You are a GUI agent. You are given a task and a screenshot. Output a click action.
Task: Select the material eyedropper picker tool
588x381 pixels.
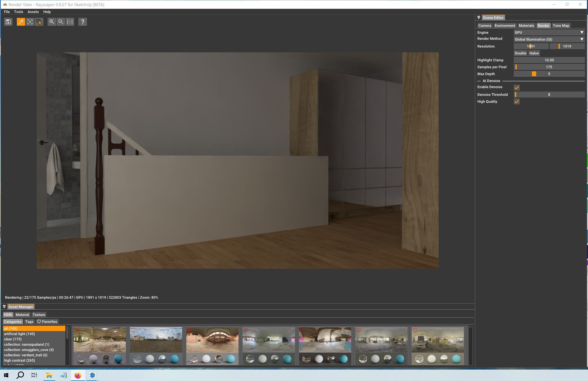pyautogui.click(x=21, y=22)
